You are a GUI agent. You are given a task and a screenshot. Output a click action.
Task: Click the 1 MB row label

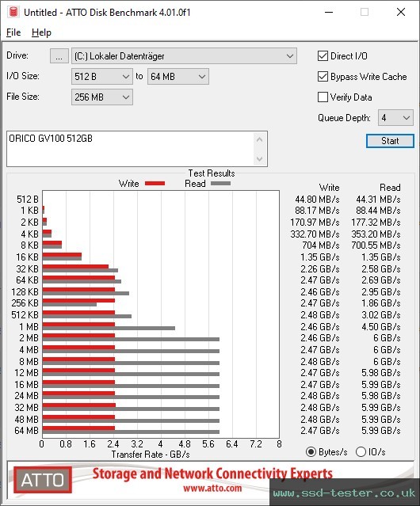coord(29,326)
